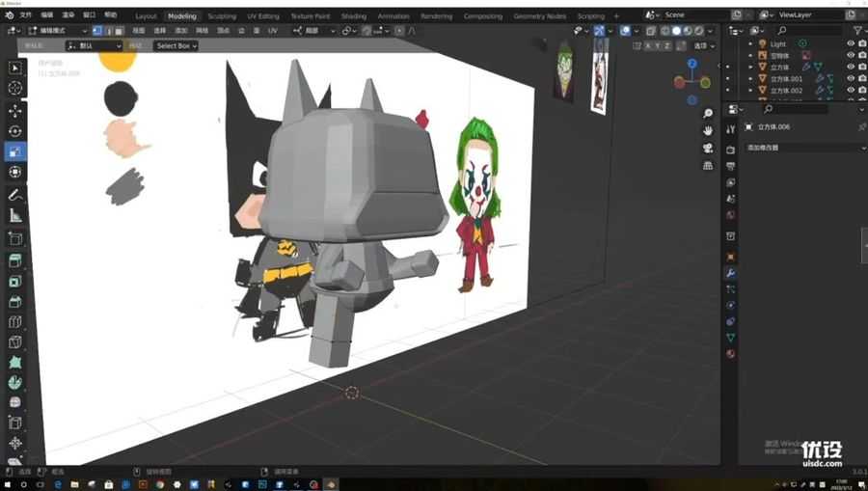Open the Object Data green triangle tab

[x=731, y=337]
